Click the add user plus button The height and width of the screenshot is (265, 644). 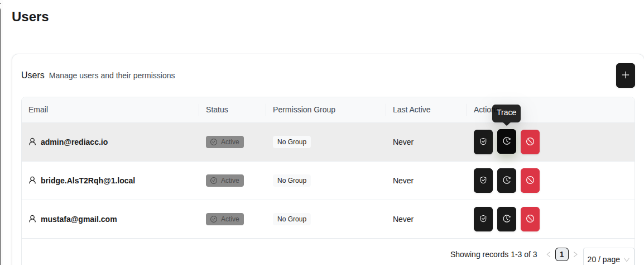coord(625,75)
